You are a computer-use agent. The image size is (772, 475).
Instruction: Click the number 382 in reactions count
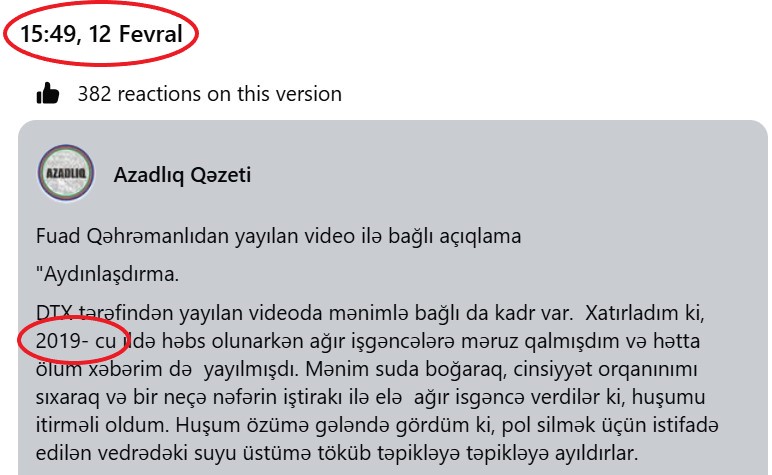click(x=94, y=94)
